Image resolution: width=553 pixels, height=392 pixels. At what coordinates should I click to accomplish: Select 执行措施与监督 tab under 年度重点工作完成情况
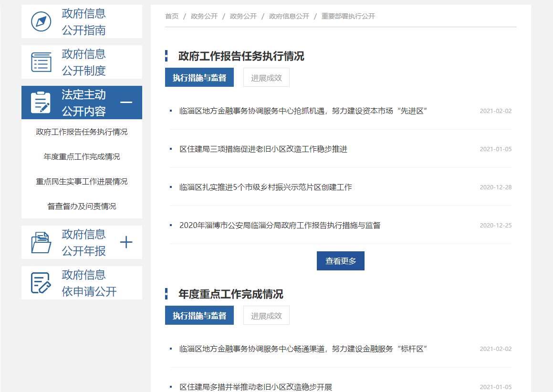(x=199, y=316)
